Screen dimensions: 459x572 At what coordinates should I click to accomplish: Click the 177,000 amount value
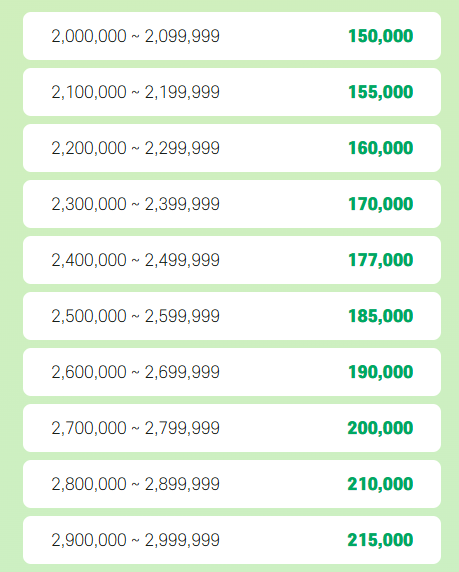(381, 260)
